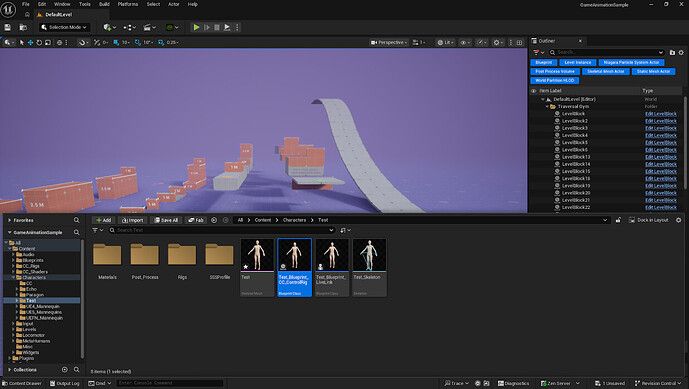Open the camera speed dropdown
The image size is (689, 389).
coord(419,43)
